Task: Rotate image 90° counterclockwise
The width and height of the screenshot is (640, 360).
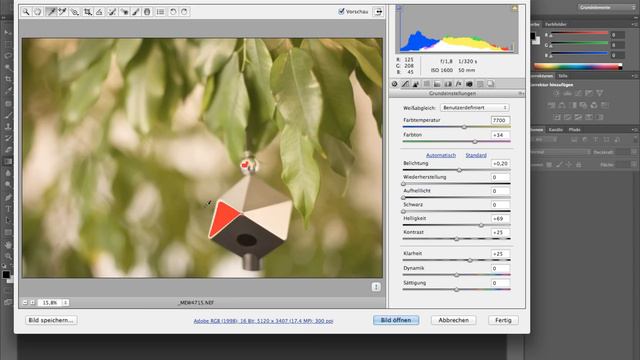Action: coord(173,12)
